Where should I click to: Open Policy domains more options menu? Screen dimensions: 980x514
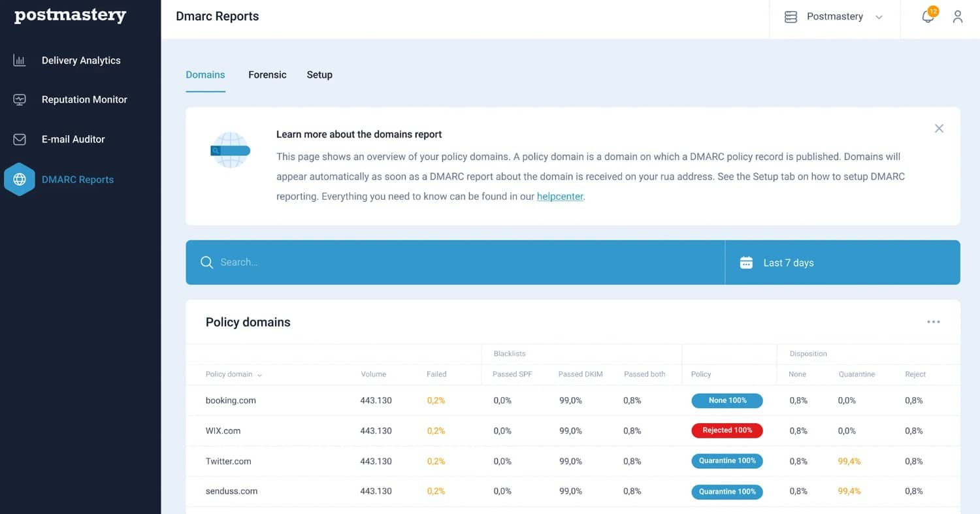934,322
